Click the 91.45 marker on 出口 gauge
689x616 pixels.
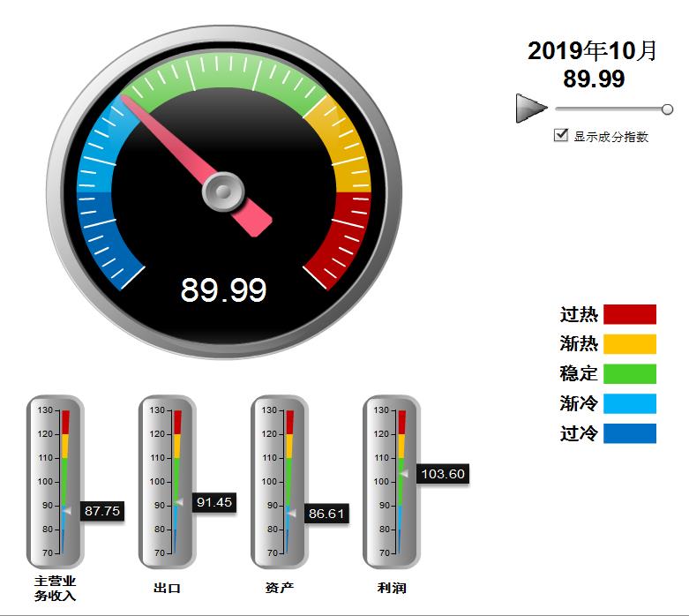(x=214, y=501)
